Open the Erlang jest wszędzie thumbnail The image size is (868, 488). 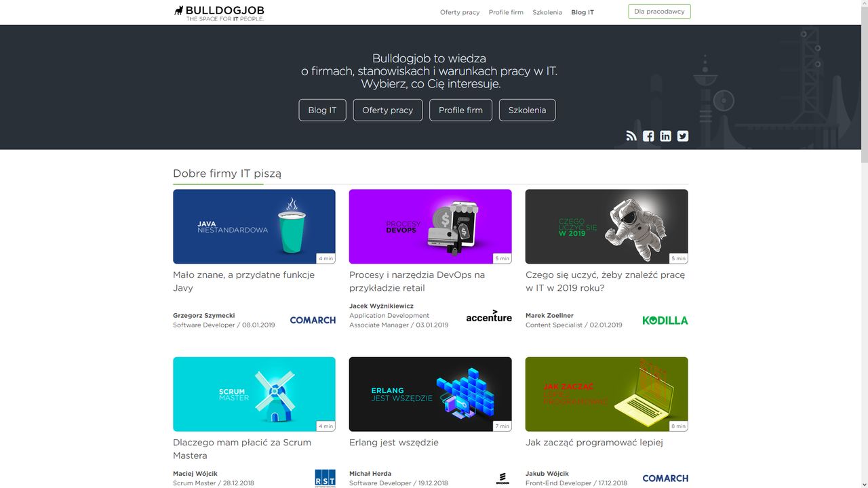[x=431, y=394]
